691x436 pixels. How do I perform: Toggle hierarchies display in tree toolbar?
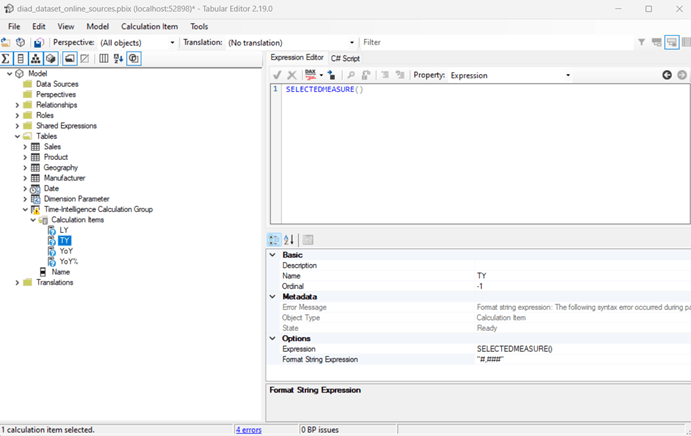36,59
